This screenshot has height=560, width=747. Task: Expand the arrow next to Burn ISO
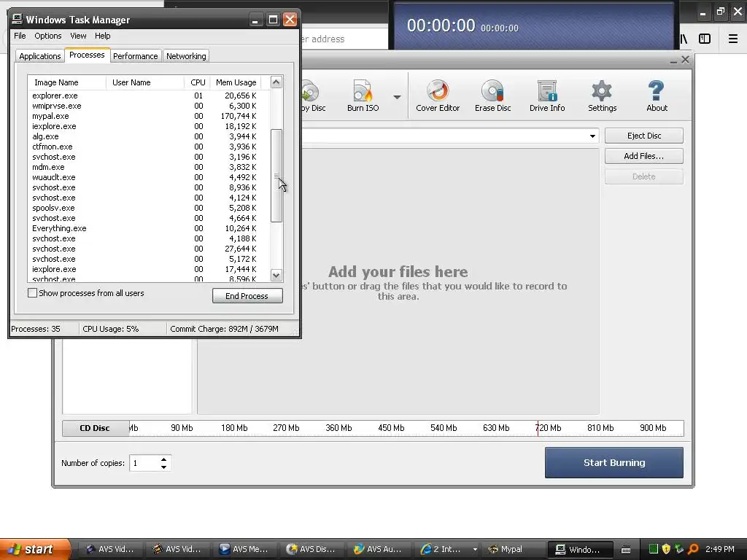tap(397, 97)
